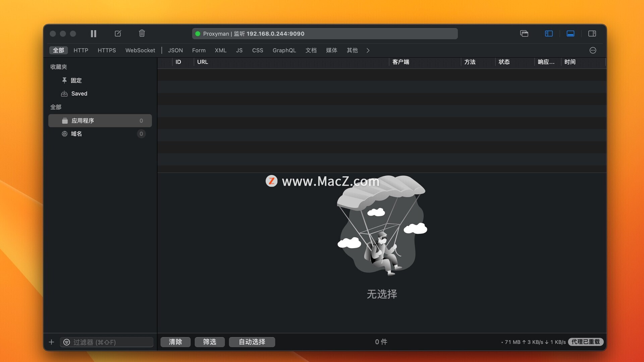Expand more filter types with the chevron
The width and height of the screenshot is (644, 362).
(368, 50)
